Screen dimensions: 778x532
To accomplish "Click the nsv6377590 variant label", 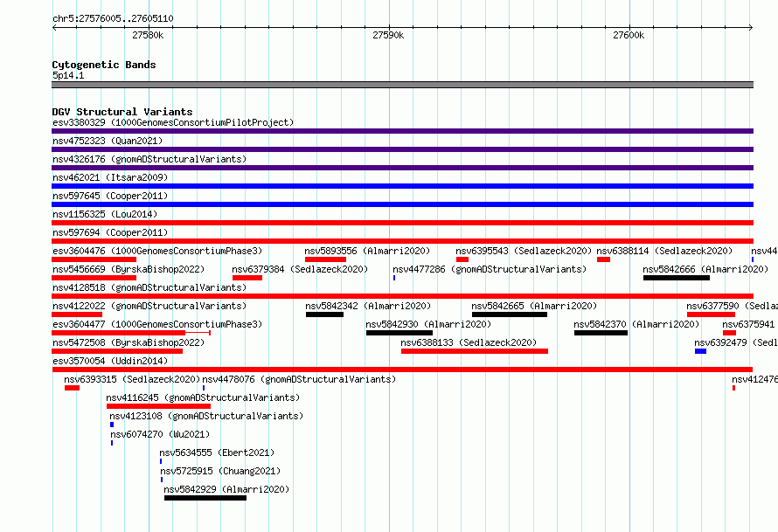I will coord(733,306).
